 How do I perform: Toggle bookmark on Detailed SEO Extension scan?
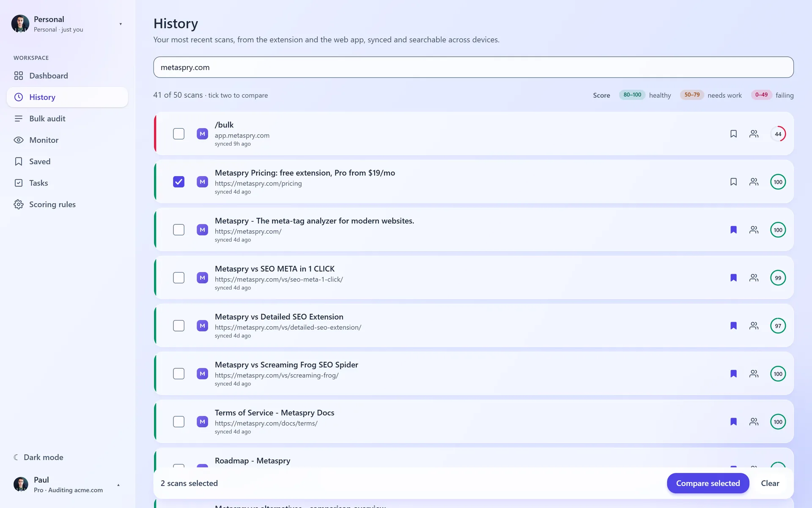(x=733, y=326)
